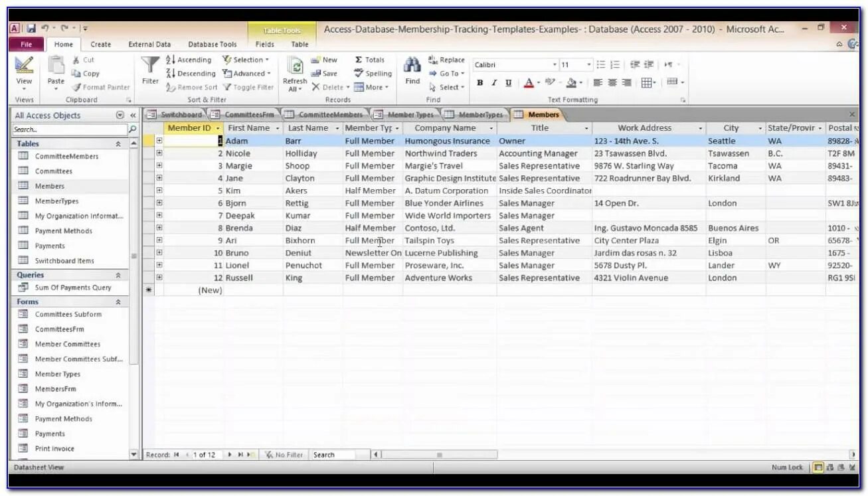This screenshot has width=868, height=496.
Task: Open All Access Objects dropdown
Action: point(120,115)
